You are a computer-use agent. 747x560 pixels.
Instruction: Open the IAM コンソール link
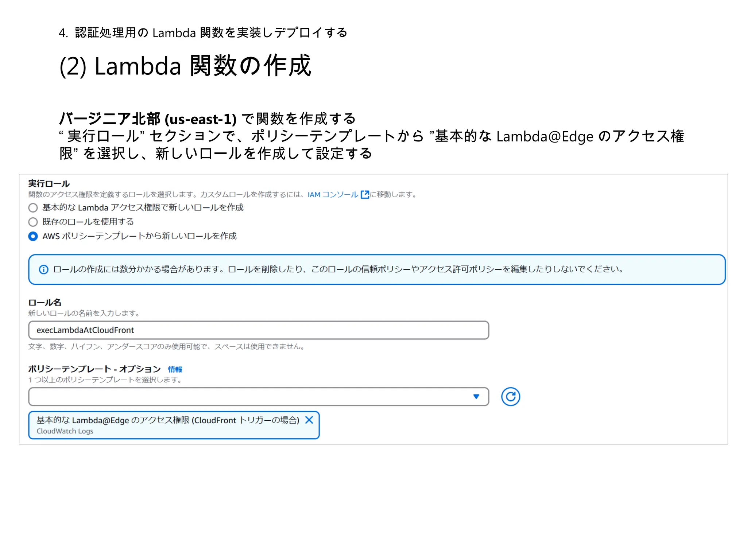[333, 195]
